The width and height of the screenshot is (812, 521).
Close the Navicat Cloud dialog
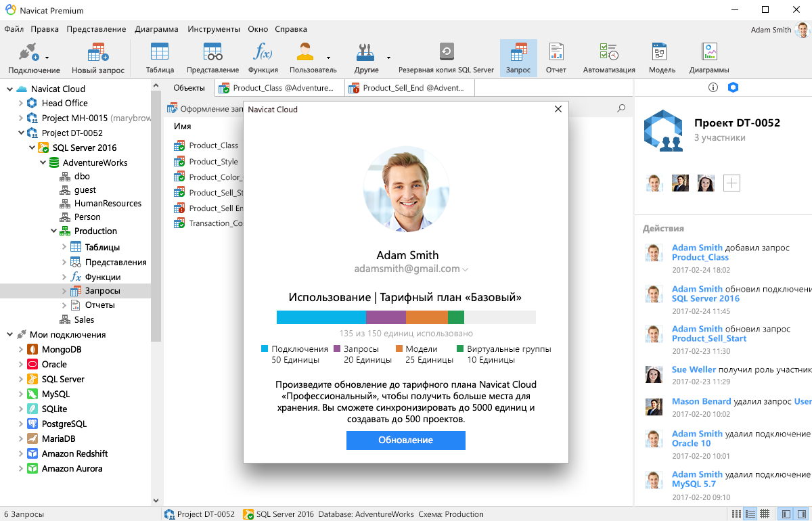(x=558, y=109)
